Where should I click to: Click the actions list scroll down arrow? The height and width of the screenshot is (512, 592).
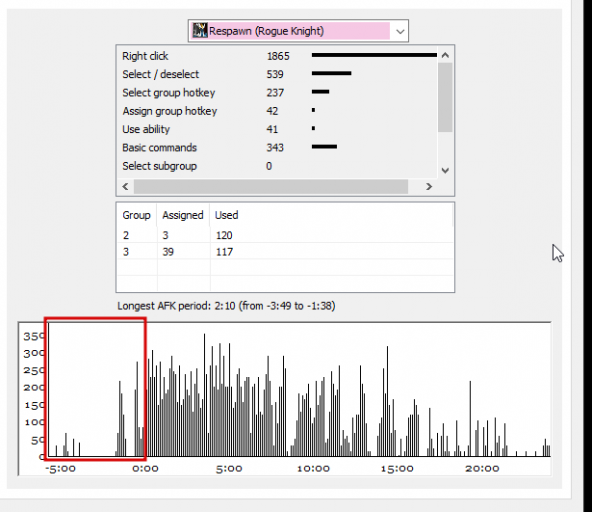point(445,170)
